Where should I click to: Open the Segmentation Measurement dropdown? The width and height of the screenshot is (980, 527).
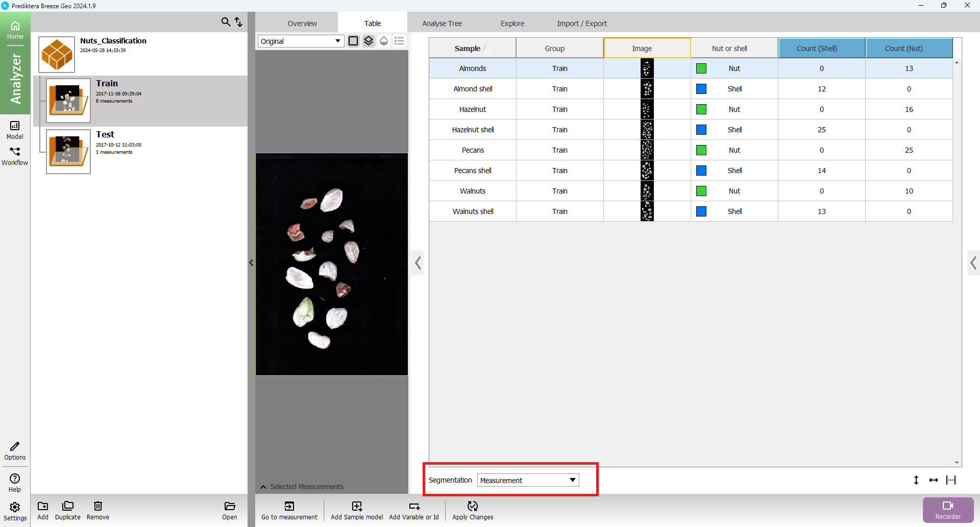click(x=528, y=480)
